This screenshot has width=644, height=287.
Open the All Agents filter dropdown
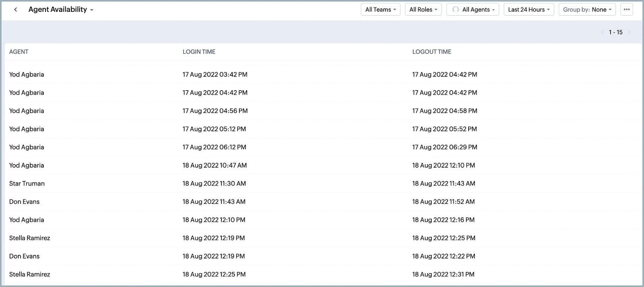473,10
